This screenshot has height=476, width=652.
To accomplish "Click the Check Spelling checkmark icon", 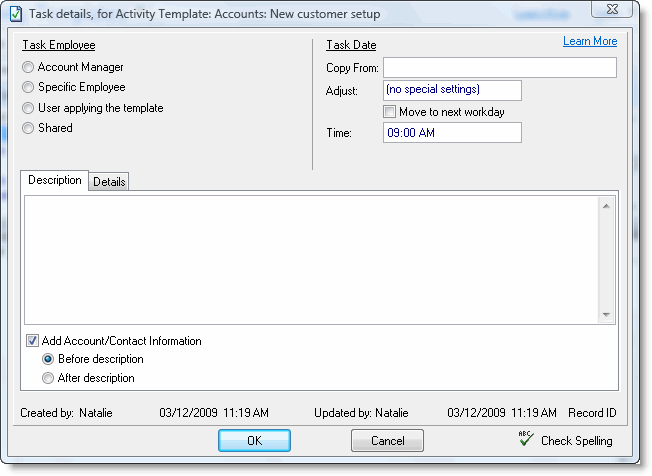I will (x=525, y=439).
